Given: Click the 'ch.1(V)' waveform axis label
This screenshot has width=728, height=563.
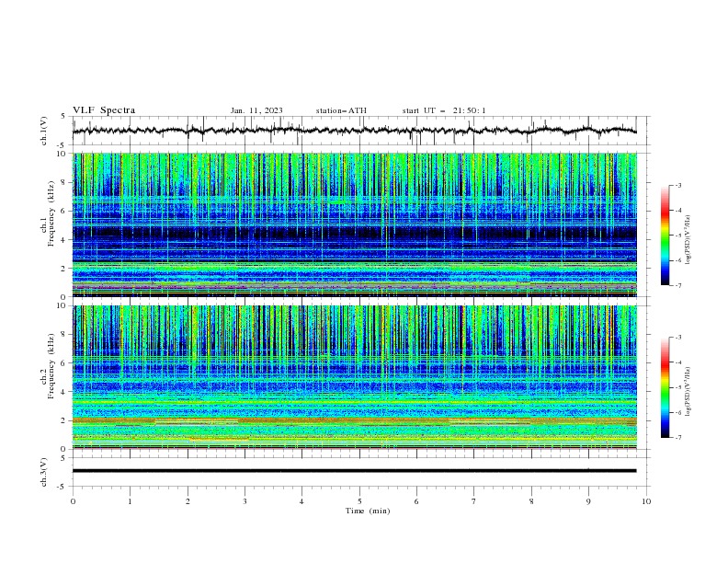Looking at the screenshot, I should (44, 131).
